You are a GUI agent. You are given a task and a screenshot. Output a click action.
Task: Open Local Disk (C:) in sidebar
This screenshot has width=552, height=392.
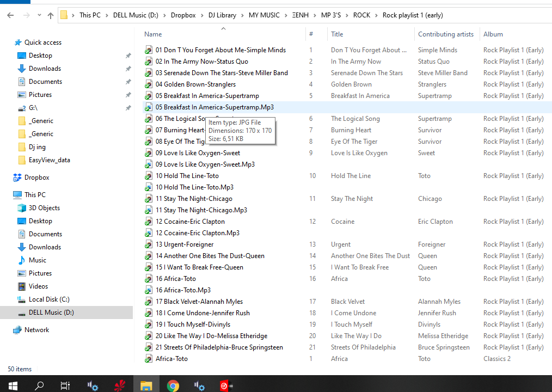pyautogui.click(x=49, y=299)
